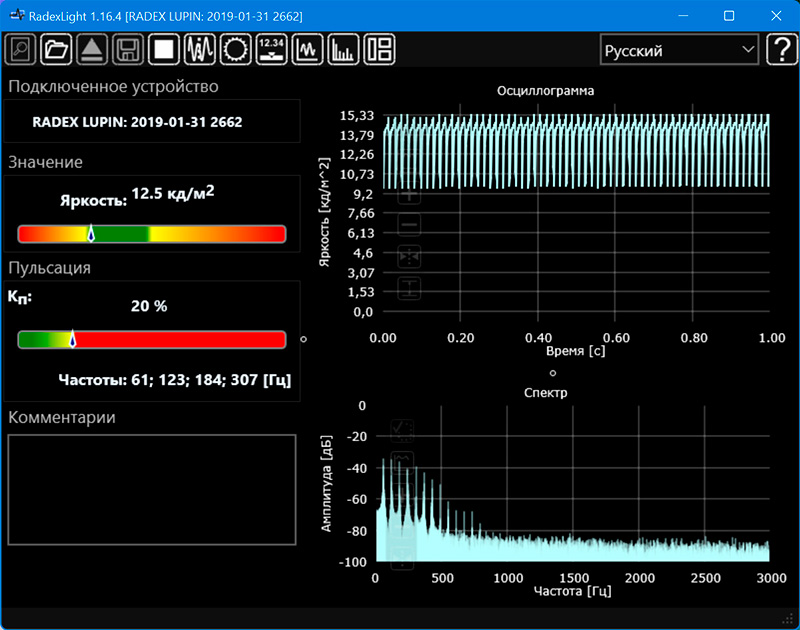Click the Кп pulsation gauge bar
This screenshot has width=800, height=630.
152,340
